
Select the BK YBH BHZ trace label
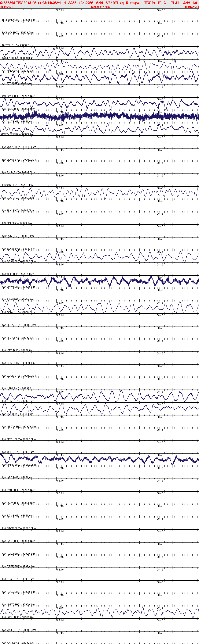point(18,45)
